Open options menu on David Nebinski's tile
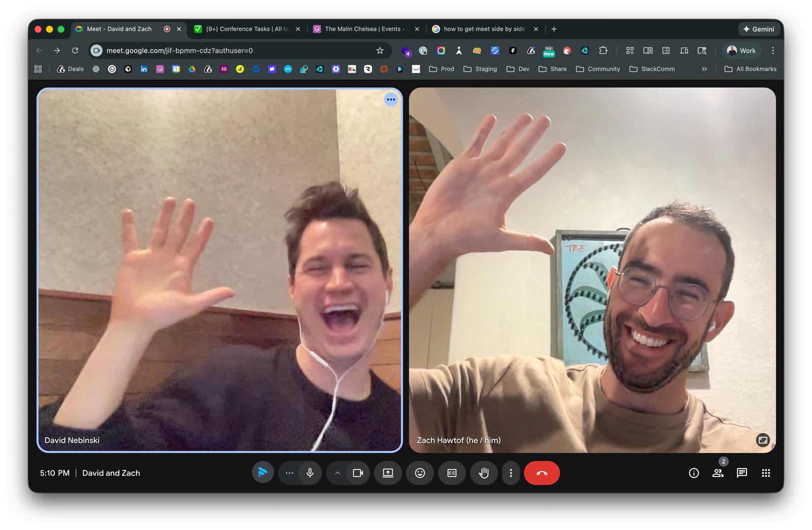Viewport: 812px width, 530px height. 390,100
